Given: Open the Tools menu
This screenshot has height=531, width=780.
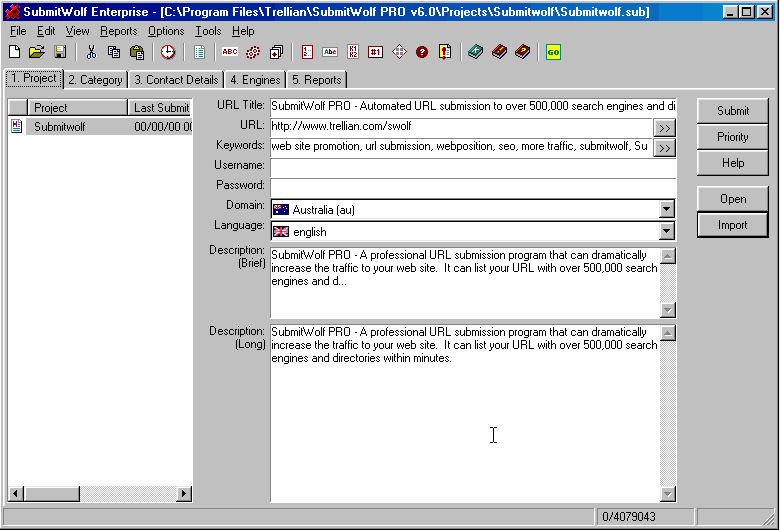Looking at the screenshot, I should click(208, 31).
